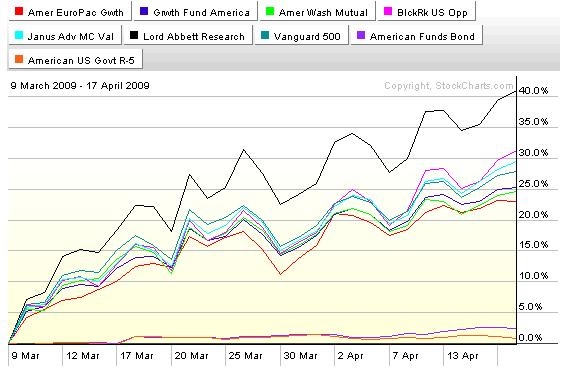This screenshot has height=387, width=571.
Task: Click the '35.0%' y-axis label
Action: click(x=533, y=122)
